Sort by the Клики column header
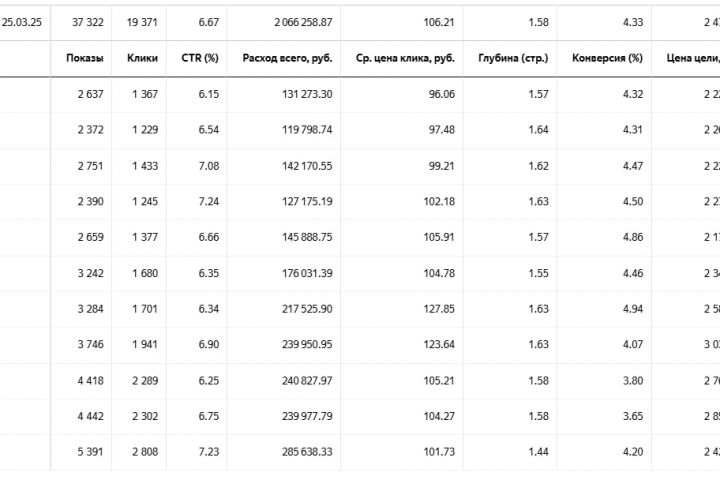 [142, 59]
